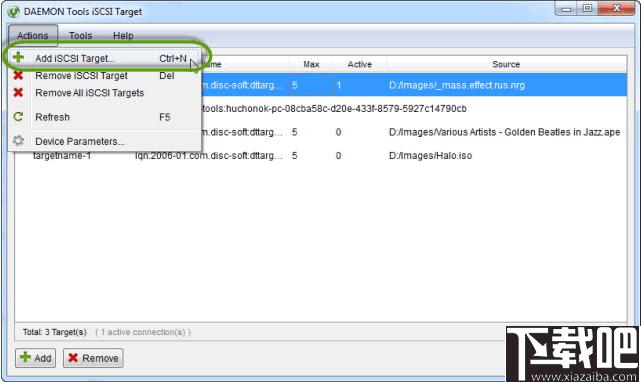The image size is (641, 382).
Task: Open Device Parameters from the menu
Action: point(104,141)
